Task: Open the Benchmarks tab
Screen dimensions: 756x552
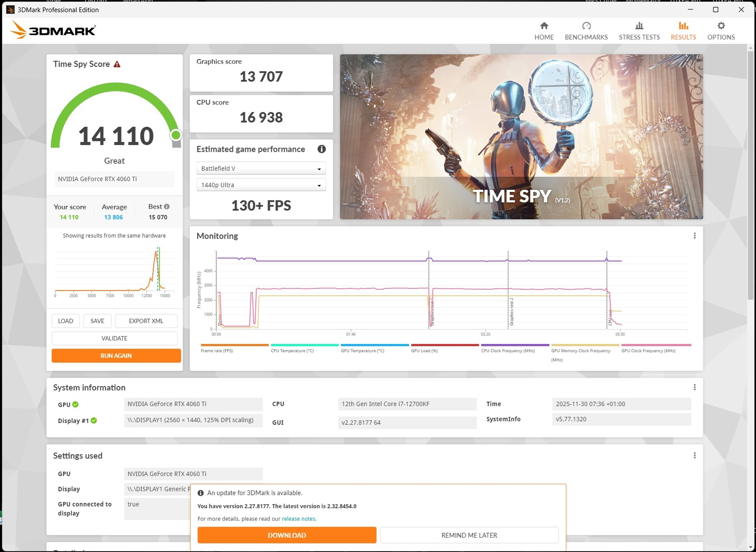Action: coord(586,31)
